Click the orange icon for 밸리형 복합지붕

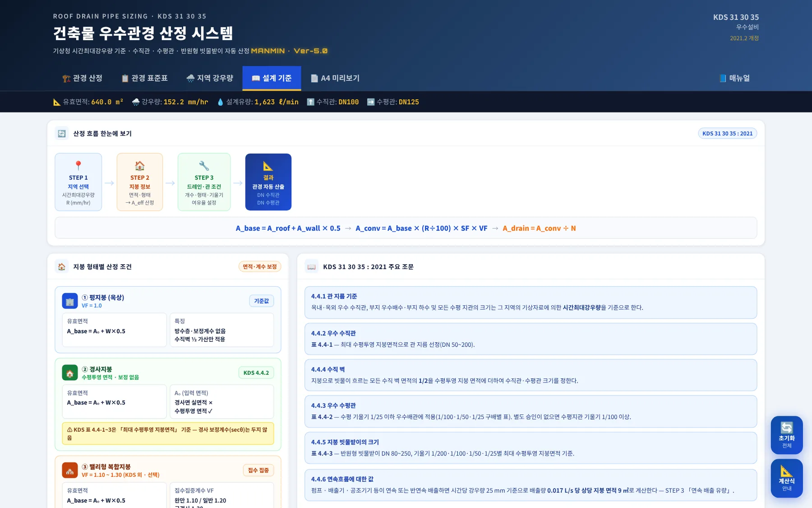[70, 471]
